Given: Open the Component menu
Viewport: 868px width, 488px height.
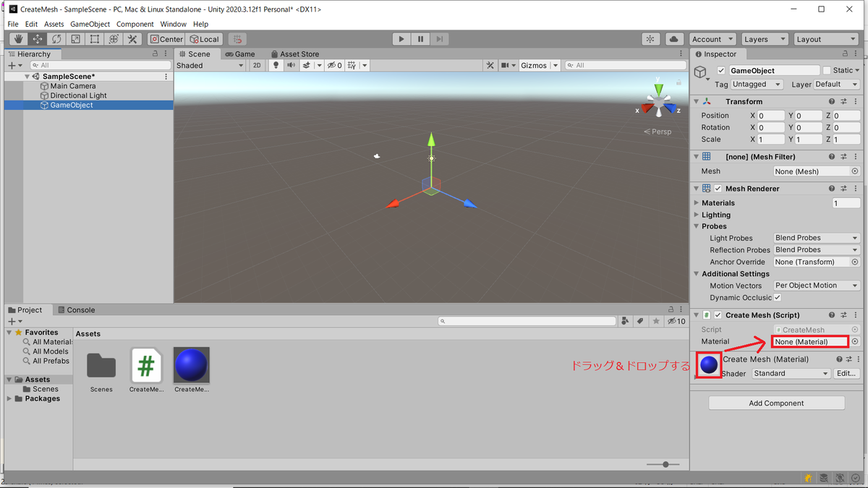Looking at the screenshot, I should point(135,24).
